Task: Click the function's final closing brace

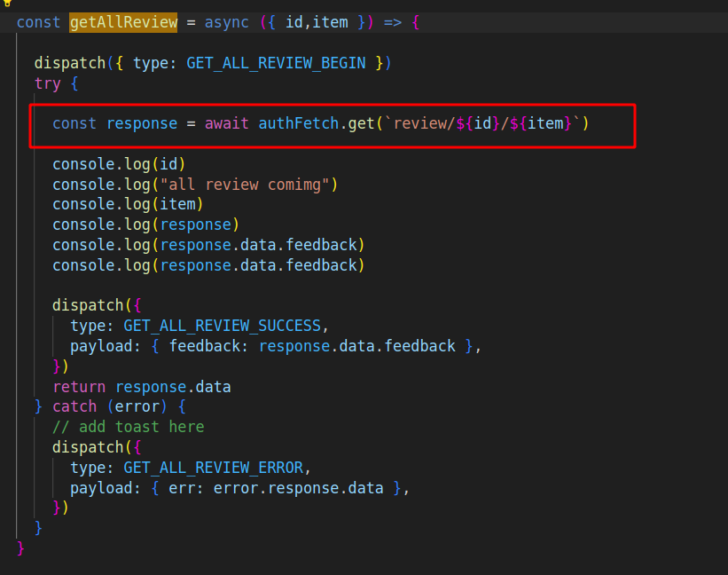Action: [x=21, y=547]
